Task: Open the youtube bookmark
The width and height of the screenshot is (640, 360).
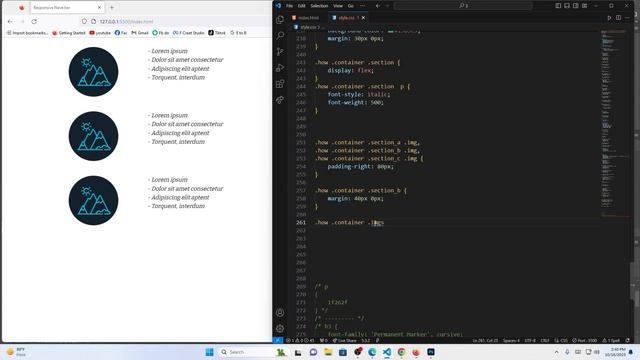Action: pyautogui.click(x=100, y=33)
